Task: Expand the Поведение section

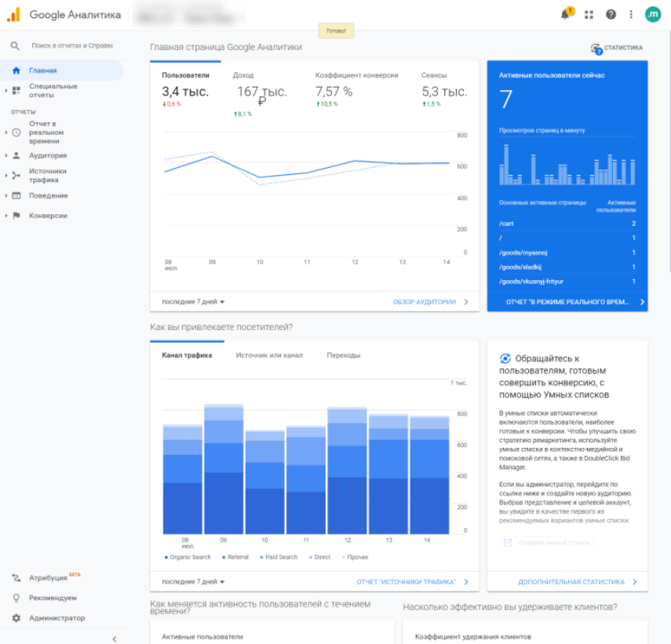Action: click(6, 195)
